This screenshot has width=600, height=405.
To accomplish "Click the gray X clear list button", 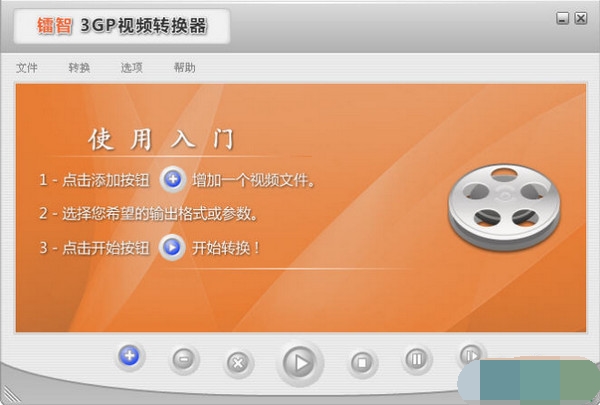I will coord(238,363).
